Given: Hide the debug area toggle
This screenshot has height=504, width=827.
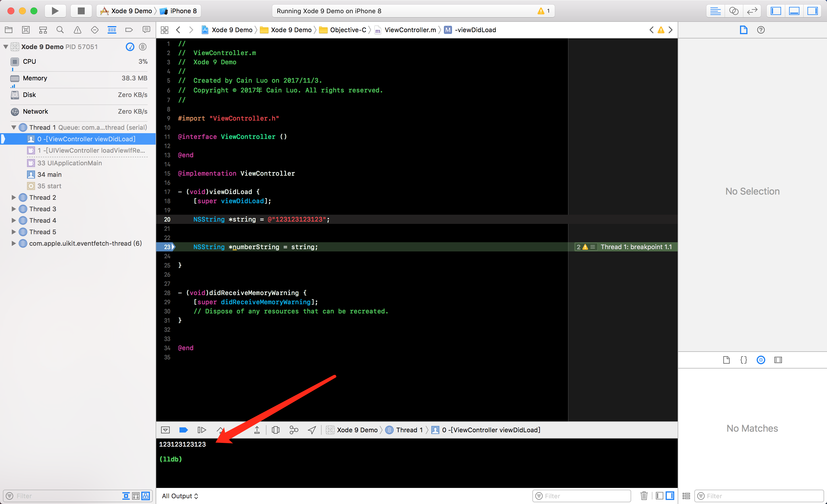Looking at the screenshot, I should (x=794, y=11).
